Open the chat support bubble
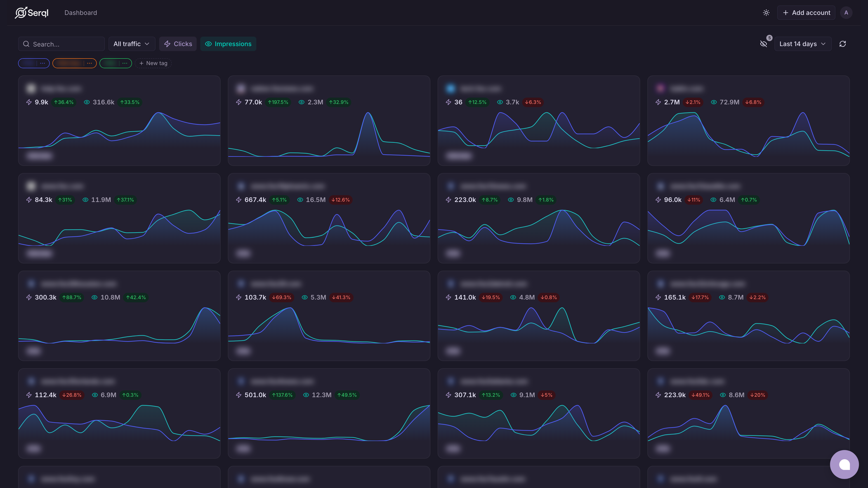868x488 pixels. point(844,465)
